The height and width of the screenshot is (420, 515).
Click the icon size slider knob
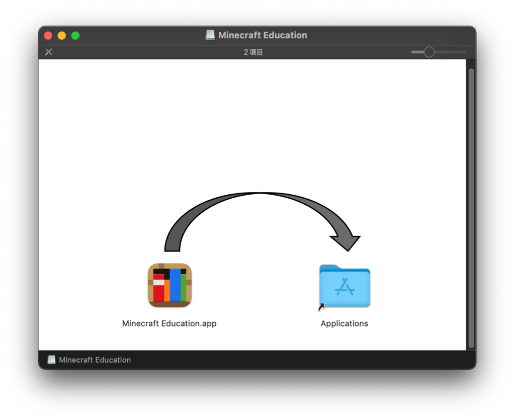(429, 52)
